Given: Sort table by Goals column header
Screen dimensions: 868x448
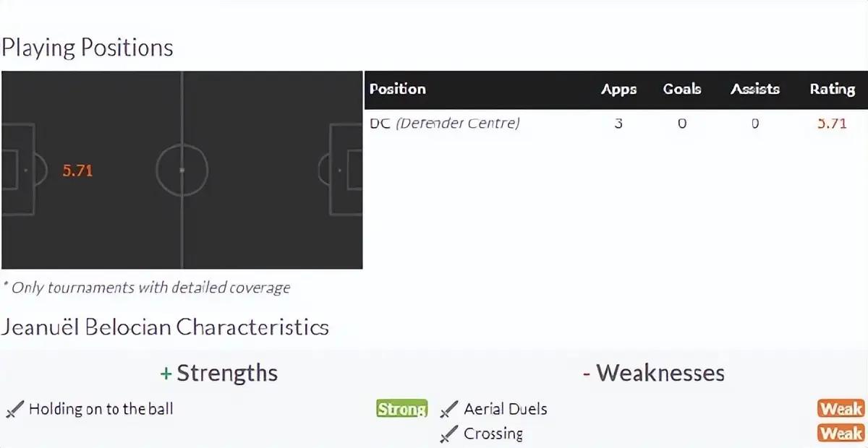Looking at the screenshot, I should click(x=682, y=89).
